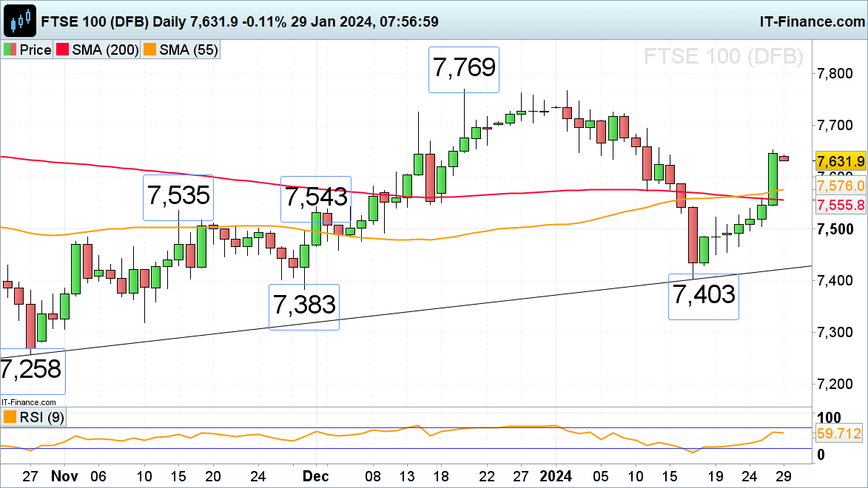Click the RSI value tag 59.712
The image size is (868, 488).
pyautogui.click(x=839, y=433)
